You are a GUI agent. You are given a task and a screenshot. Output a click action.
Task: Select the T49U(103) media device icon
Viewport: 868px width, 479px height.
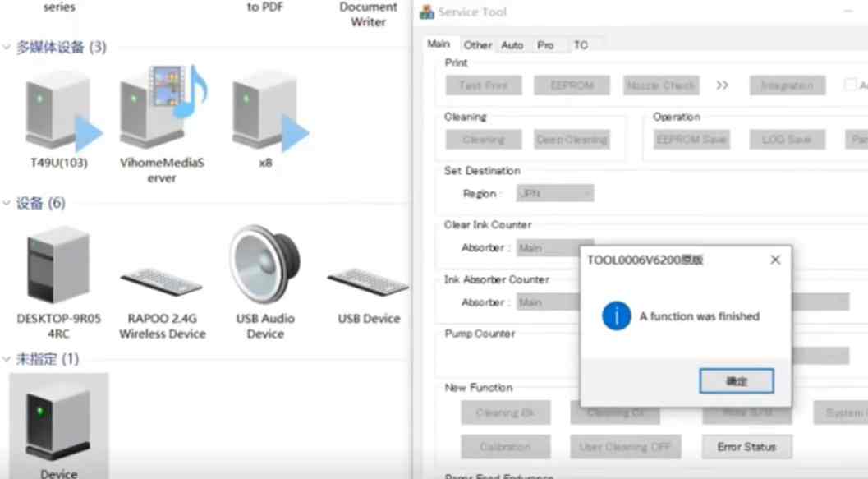(x=57, y=111)
